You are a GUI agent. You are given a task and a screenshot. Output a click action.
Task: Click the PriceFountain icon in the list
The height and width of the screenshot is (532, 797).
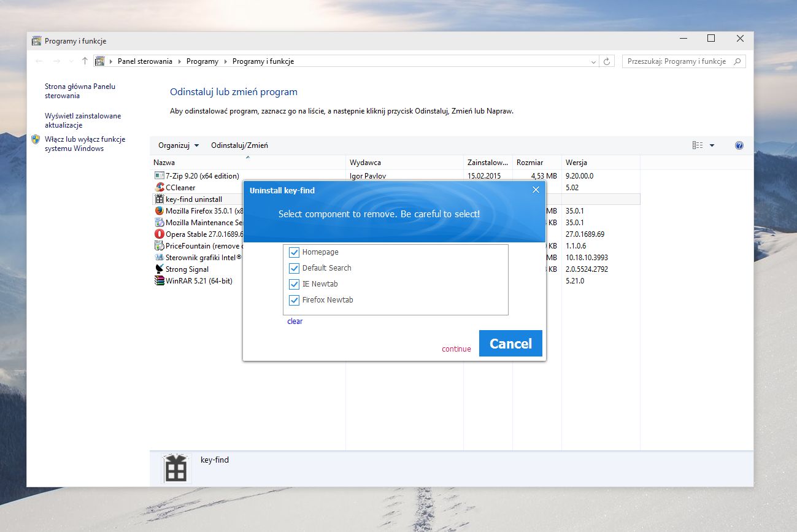160,246
